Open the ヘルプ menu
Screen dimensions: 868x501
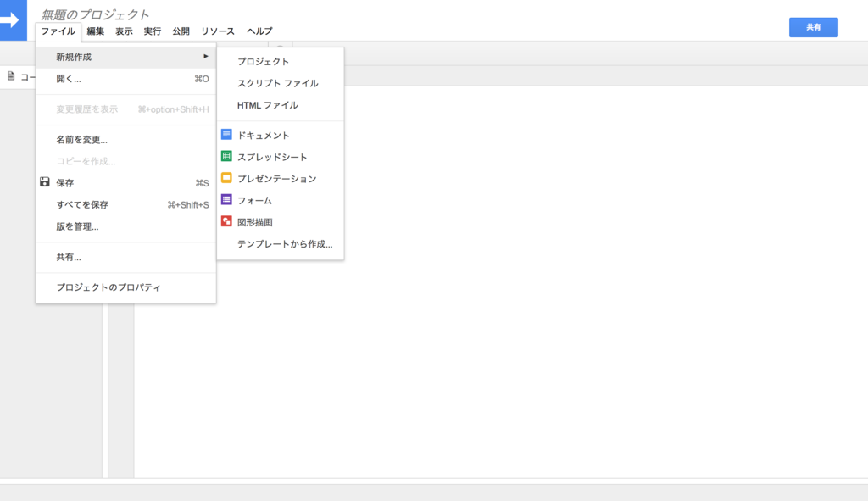click(x=260, y=31)
